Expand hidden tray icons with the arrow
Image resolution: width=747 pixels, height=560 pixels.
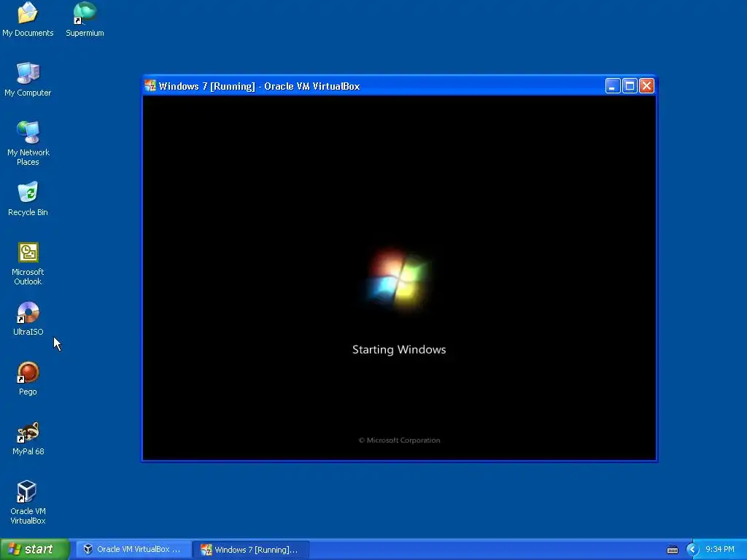click(x=692, y=550)
